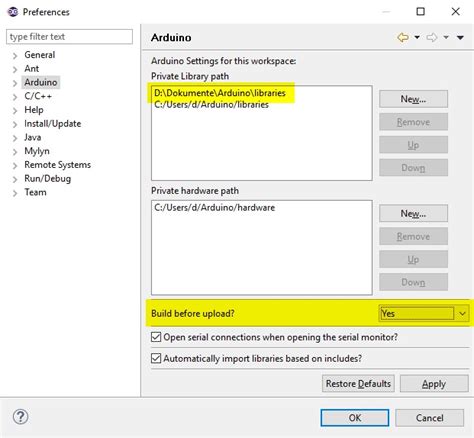The height and width of the screenshot is (438, 474).
Task: Open the back history dropdown arrow
Action: tap(417, 37)
